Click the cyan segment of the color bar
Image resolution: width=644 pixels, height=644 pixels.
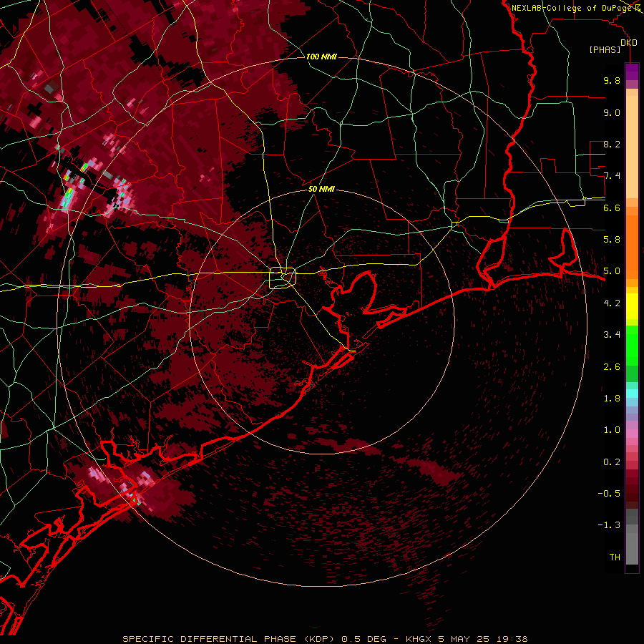tap(632, 394)
